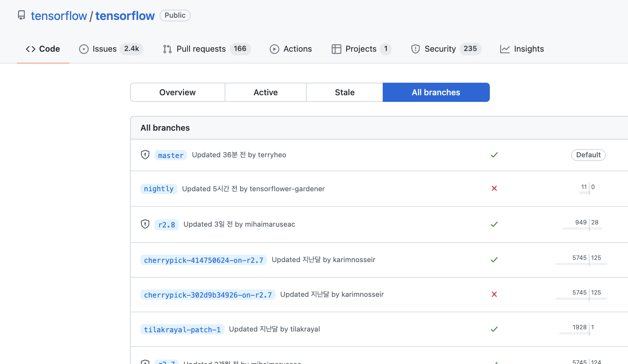628x364 pixels.
Task: Open the cherrypick-302d9b34926-on-r2.7 branch
Action: [x=208, y=295]
